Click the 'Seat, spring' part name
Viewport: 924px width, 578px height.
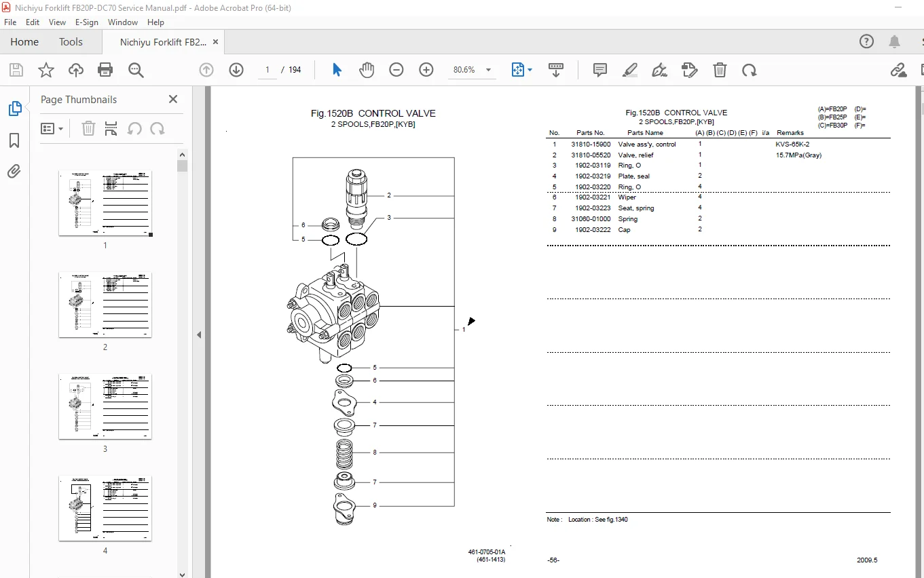[x=636, y=208]
